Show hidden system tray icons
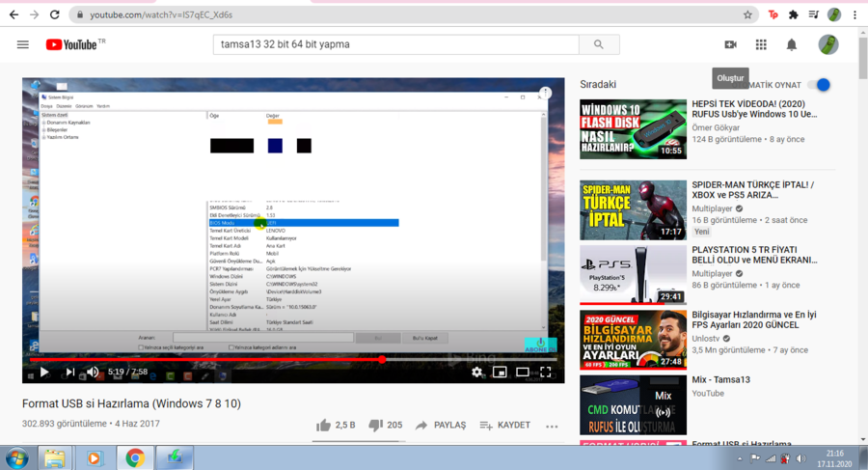This screenshot has width=868, height=470. [740, 459]
